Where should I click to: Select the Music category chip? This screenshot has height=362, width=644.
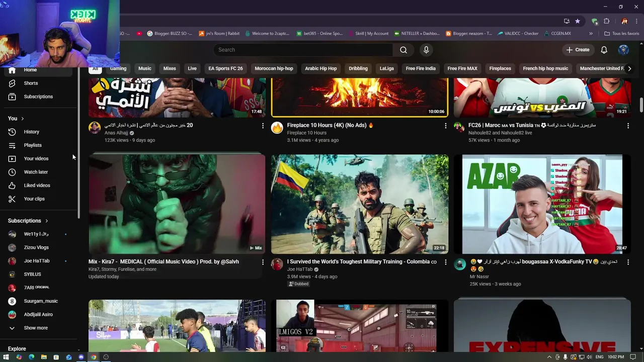[x=145, y=68]
